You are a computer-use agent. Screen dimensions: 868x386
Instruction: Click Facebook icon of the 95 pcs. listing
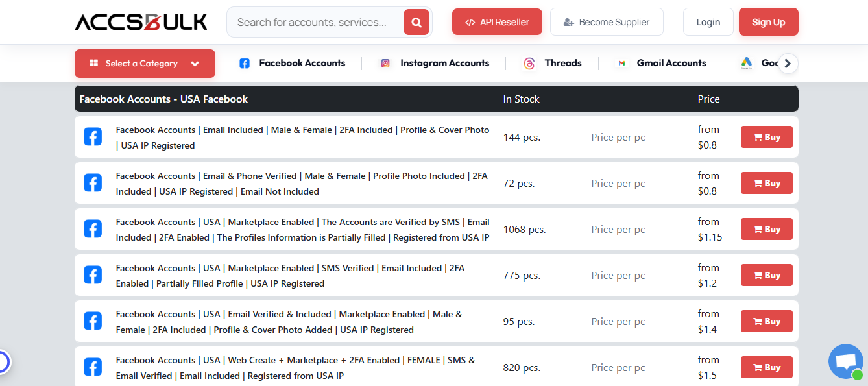(x=93, y=321)
